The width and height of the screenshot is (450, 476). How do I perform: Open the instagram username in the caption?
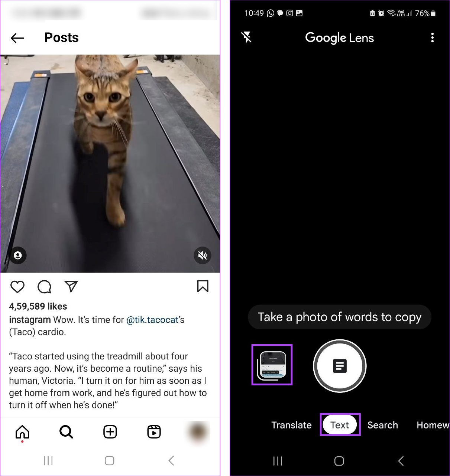[x=30, y=320]
